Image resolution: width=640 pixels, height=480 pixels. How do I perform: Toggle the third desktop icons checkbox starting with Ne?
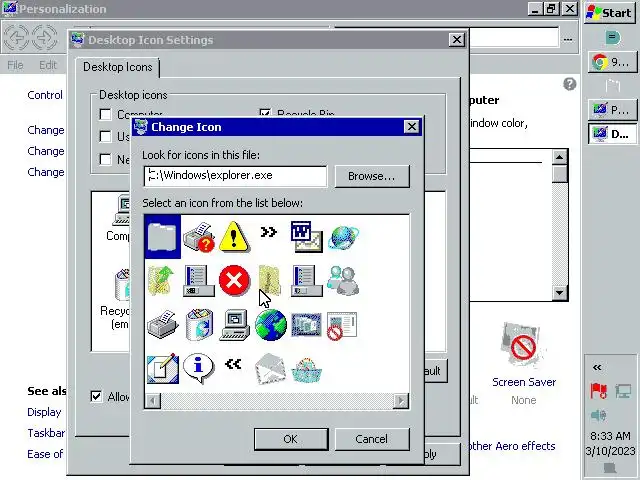click(x=105, y=159)
